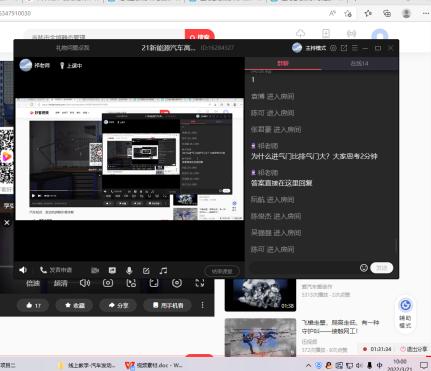Click the exit sharing button

(413, 349)
